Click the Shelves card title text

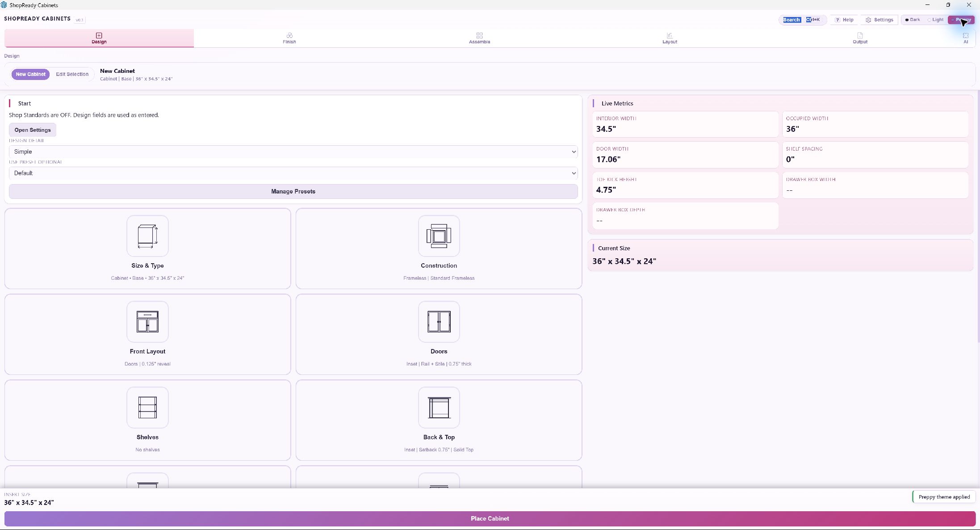[x=147, y=437]
